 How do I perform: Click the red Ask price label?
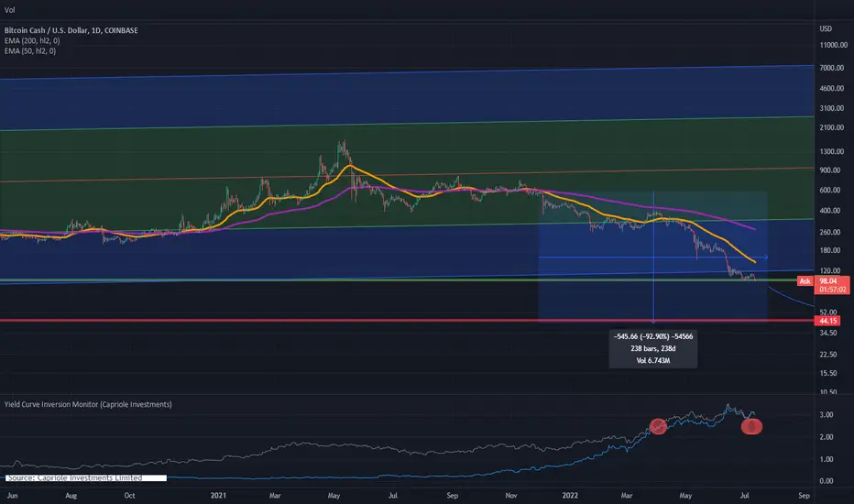(x=805, y=281)
